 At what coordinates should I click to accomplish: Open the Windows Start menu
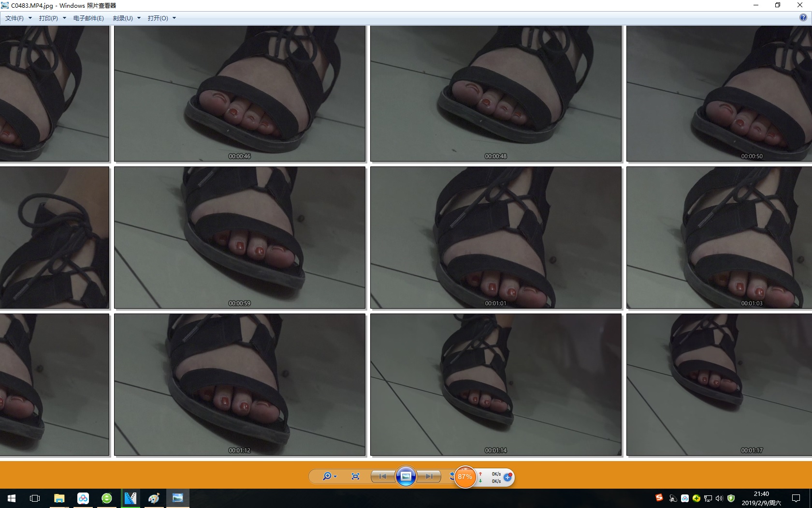[12, 498]
